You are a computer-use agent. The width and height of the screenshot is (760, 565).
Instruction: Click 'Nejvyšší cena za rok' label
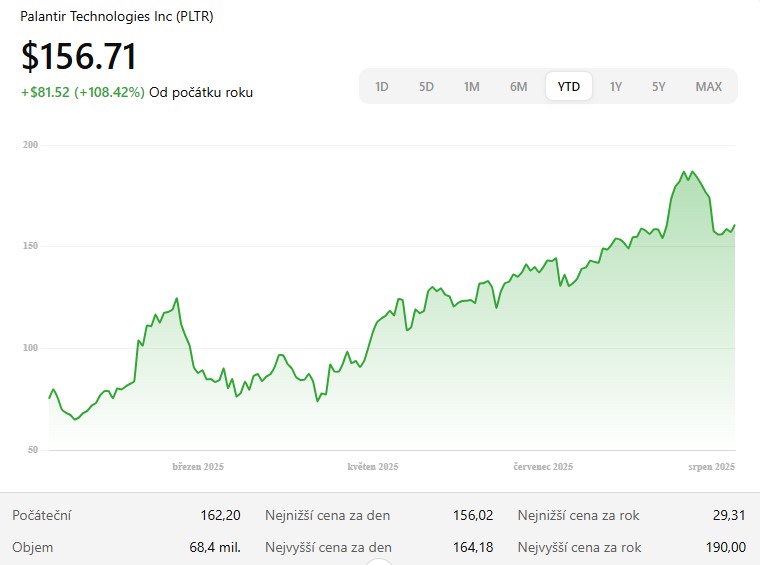click(579, 548)
